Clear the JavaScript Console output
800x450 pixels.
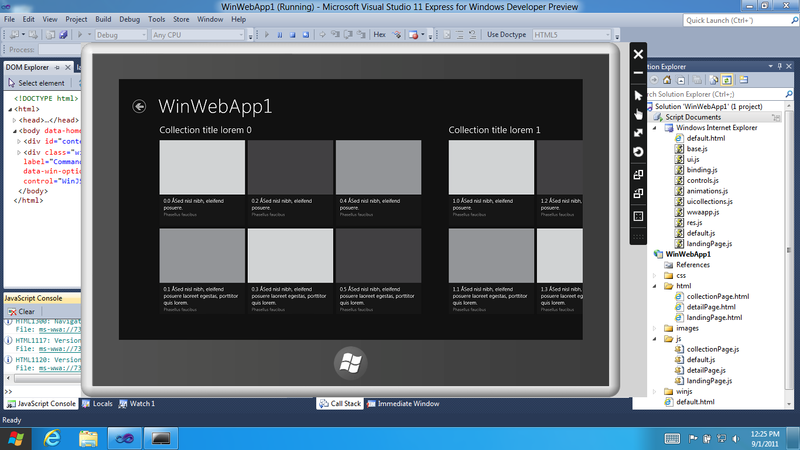(x=22, y=312)
